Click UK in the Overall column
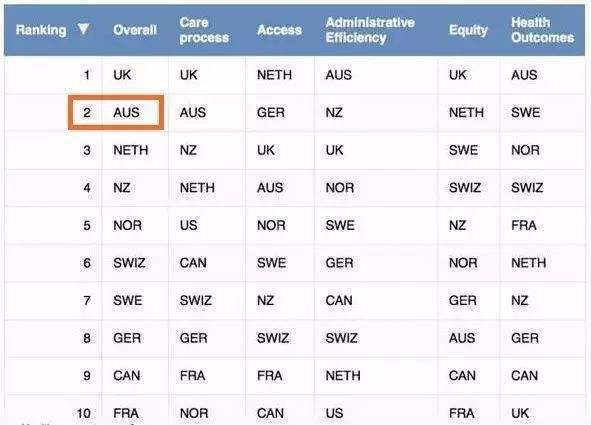This screenshot has height=425, width=591. click(122, 75)
